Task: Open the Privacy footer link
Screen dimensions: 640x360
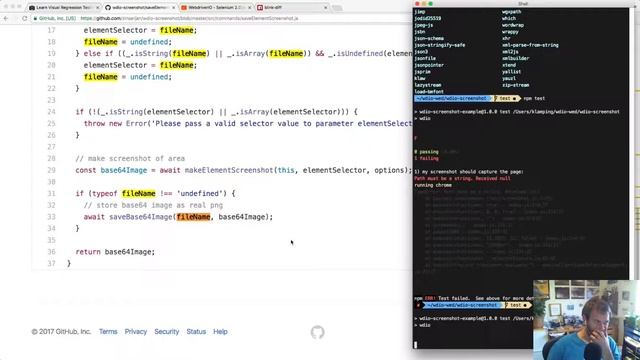Action: point(136,331)
